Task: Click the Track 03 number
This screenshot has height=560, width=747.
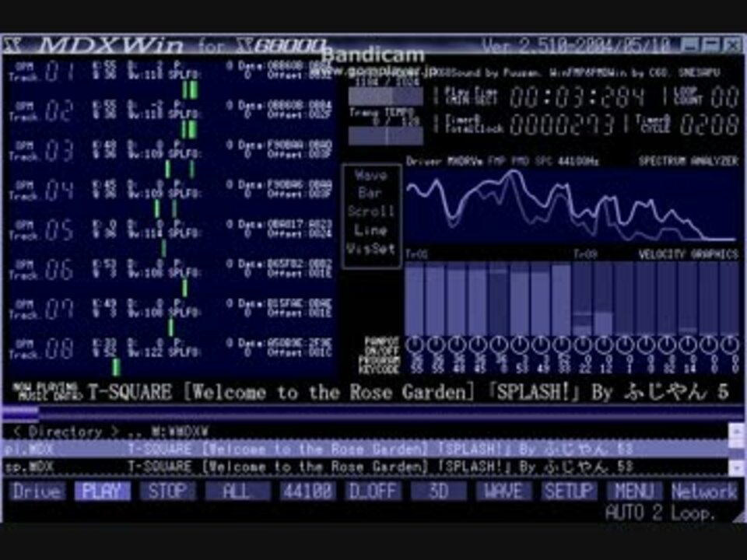Action: pos(59,151)
